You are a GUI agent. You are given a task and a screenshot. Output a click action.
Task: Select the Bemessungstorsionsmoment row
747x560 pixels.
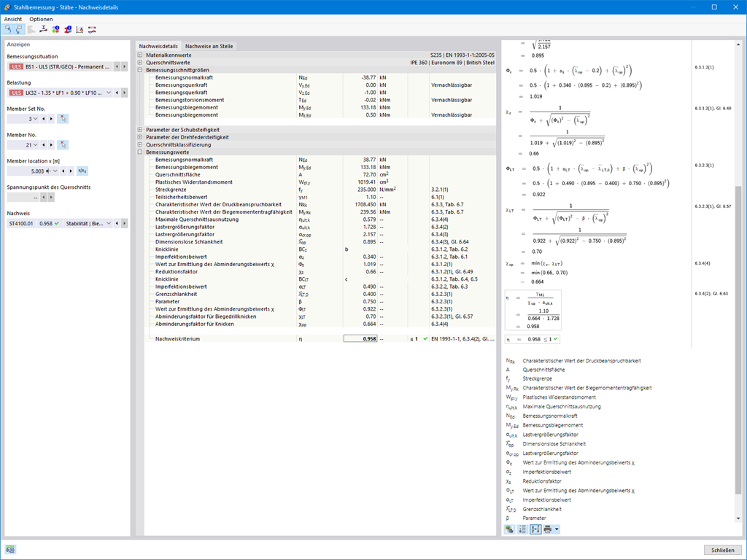tap(320, 100)
